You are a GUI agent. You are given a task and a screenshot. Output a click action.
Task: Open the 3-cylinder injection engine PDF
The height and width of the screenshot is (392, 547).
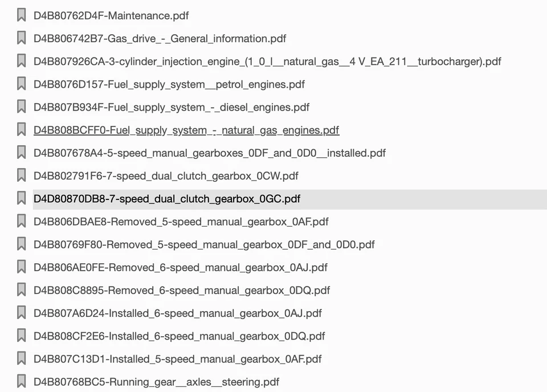[267, 62]
